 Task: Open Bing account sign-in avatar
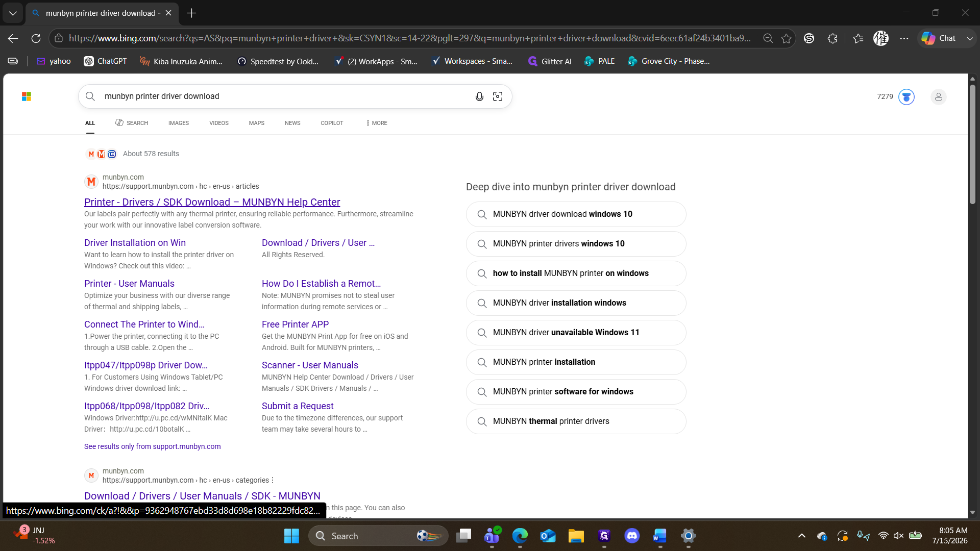pyautogui.click(x=938, y=96)
